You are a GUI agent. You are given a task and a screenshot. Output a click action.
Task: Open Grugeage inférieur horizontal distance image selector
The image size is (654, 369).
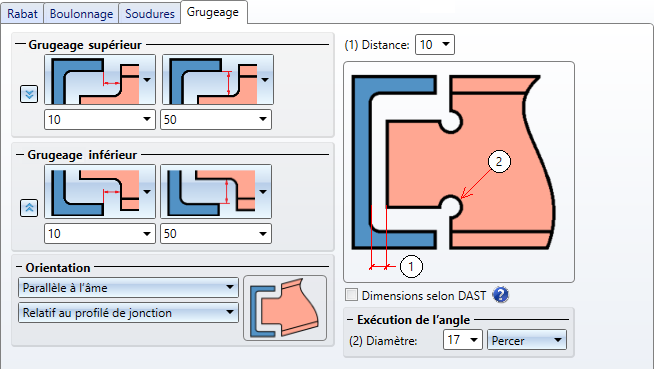[100, 191]
